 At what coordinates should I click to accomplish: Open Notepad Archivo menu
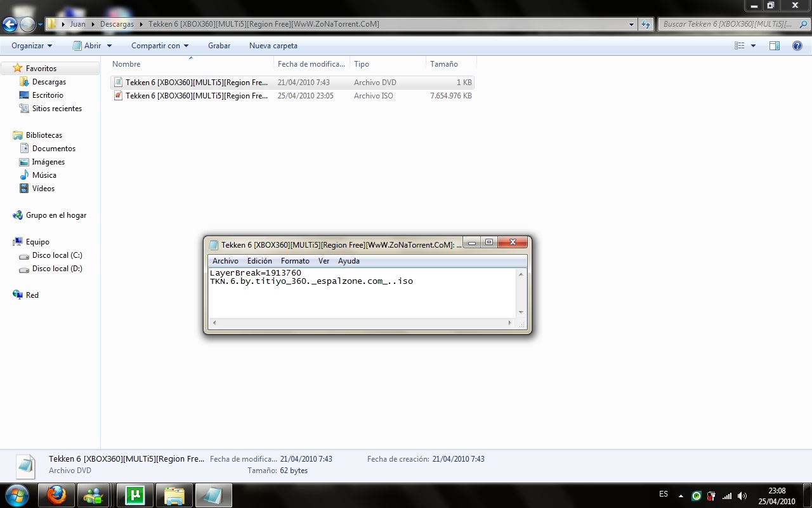(x=225, y=261)
